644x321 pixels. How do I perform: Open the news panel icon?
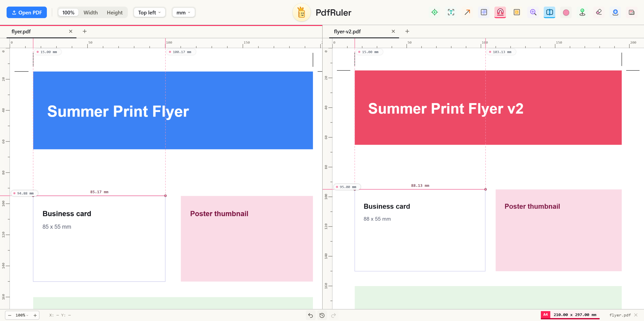(x=631, y=12)
